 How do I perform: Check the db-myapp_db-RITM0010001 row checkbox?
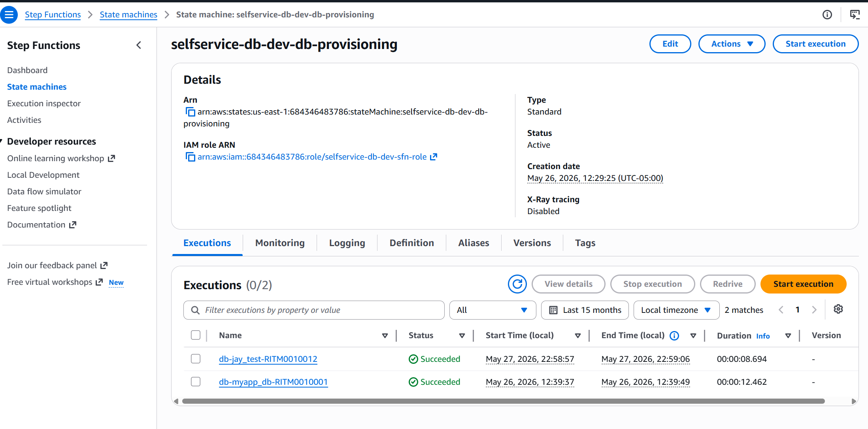[196, 382]
